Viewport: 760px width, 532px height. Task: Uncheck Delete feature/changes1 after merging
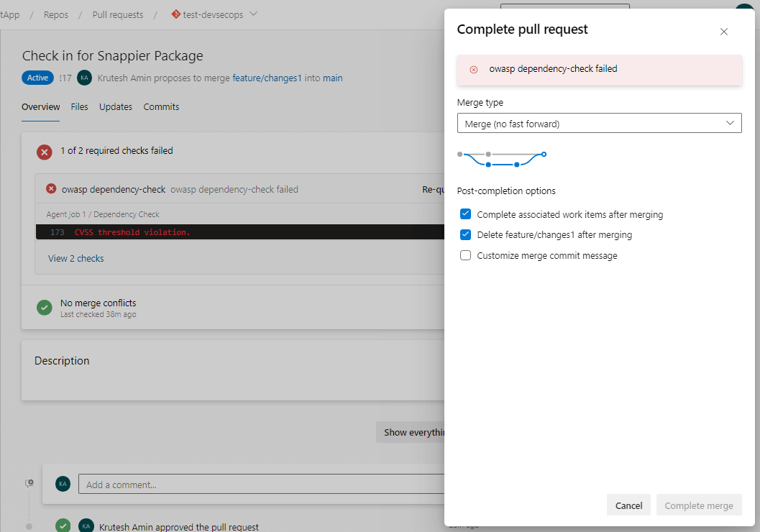coord(465,234)
